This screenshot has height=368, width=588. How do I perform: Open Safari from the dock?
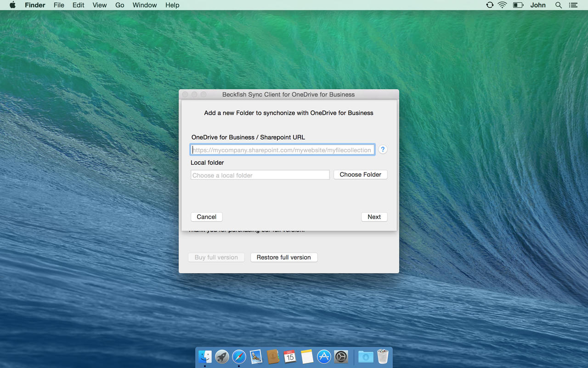[x=239, y=356]
